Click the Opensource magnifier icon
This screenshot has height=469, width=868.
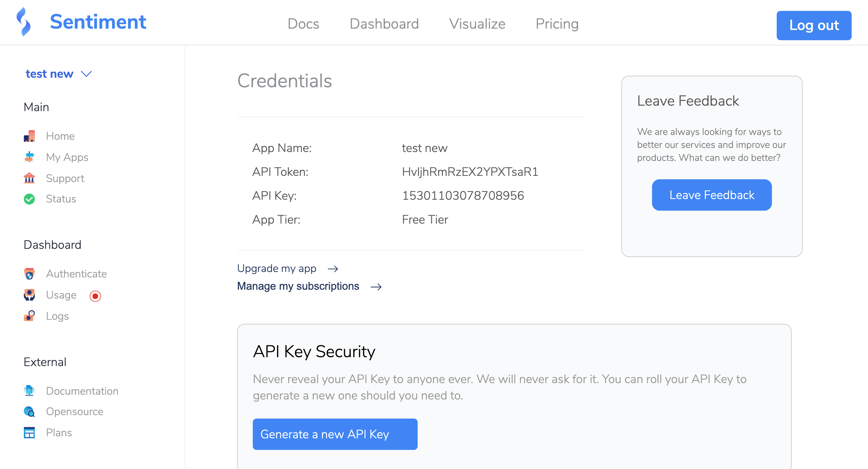tap(29, 412)
